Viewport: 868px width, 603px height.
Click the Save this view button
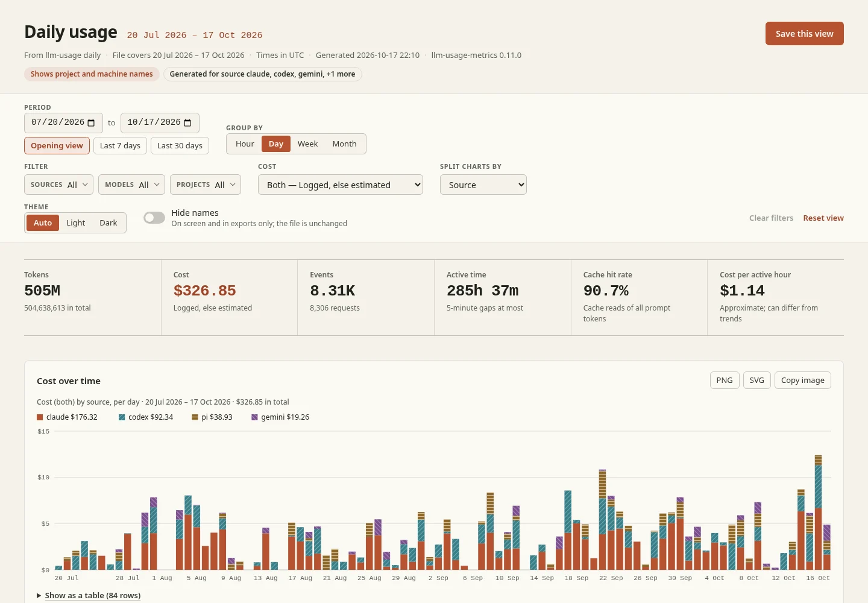coord(805,34)
